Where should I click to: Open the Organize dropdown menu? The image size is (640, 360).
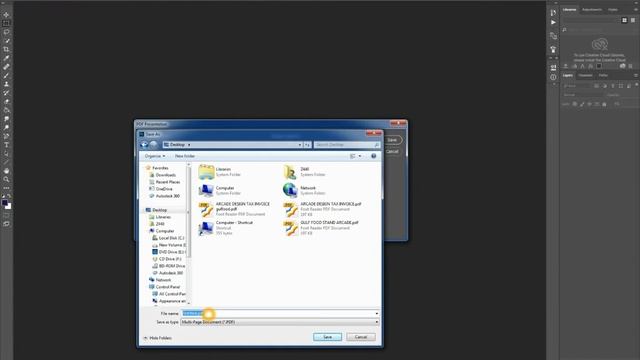[x=155, y=156]
